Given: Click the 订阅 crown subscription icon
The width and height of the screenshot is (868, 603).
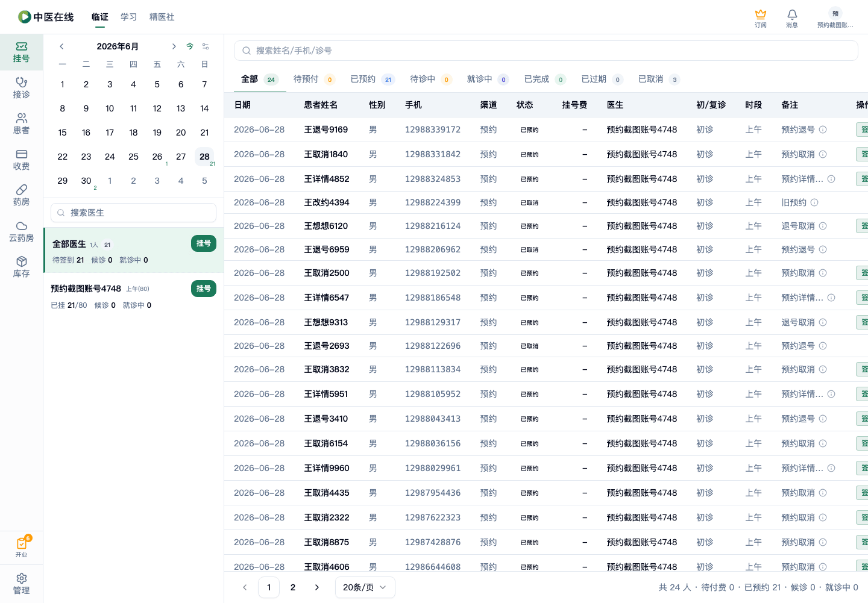Looking at the screenshot, I should (761, 18).
